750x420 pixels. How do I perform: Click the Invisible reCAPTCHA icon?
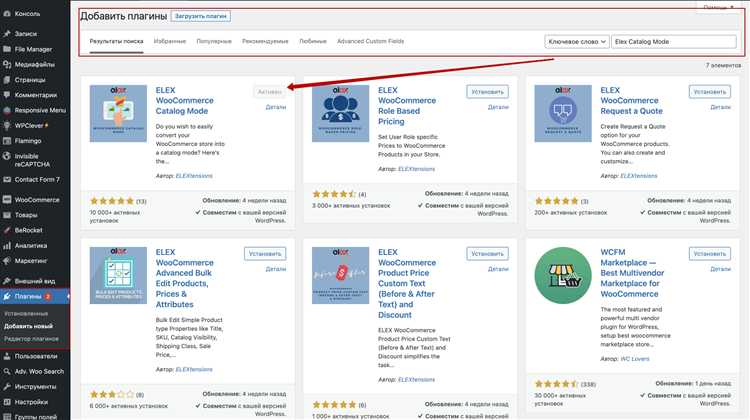click(7, 156)
